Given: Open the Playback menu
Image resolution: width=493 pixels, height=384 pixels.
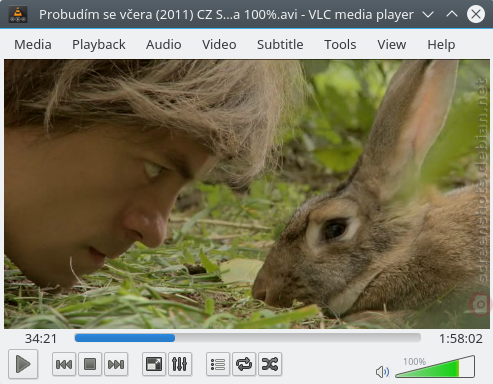Looking at the screenshot, I should pos(99,44).
